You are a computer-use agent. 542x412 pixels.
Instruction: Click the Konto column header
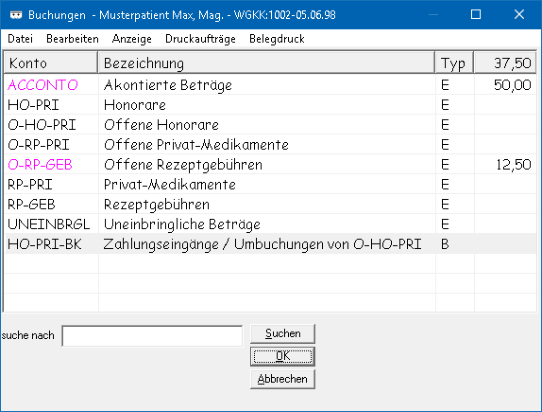click(x=51, y=63)
